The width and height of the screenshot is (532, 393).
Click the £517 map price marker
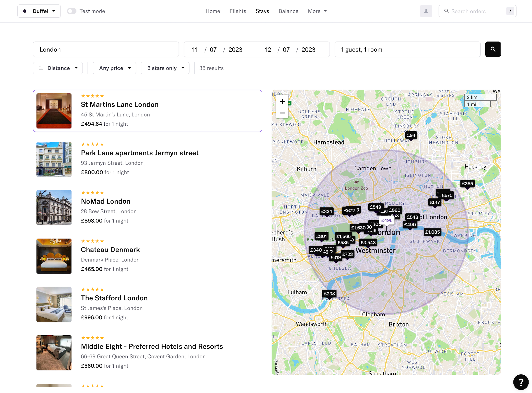click(435, 202)
